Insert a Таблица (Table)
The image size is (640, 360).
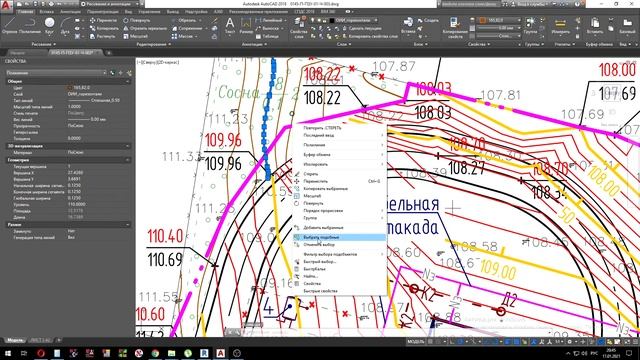267,36
